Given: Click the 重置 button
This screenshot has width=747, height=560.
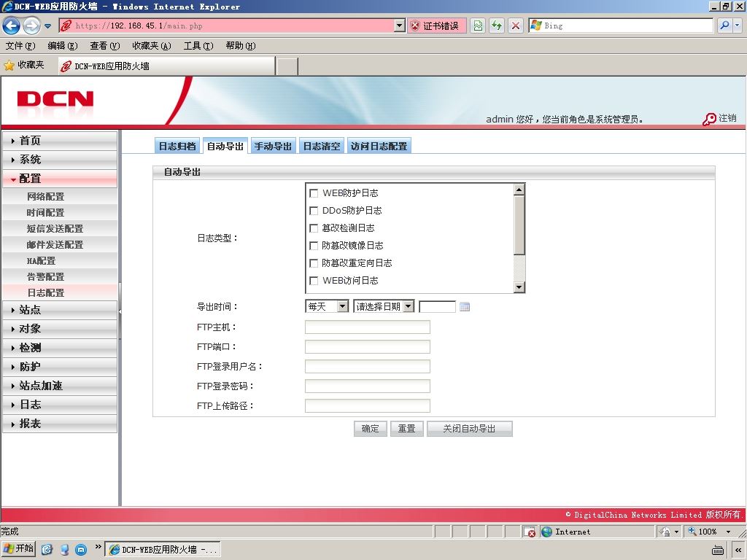Looking at the screenshot, I should 407,429.
